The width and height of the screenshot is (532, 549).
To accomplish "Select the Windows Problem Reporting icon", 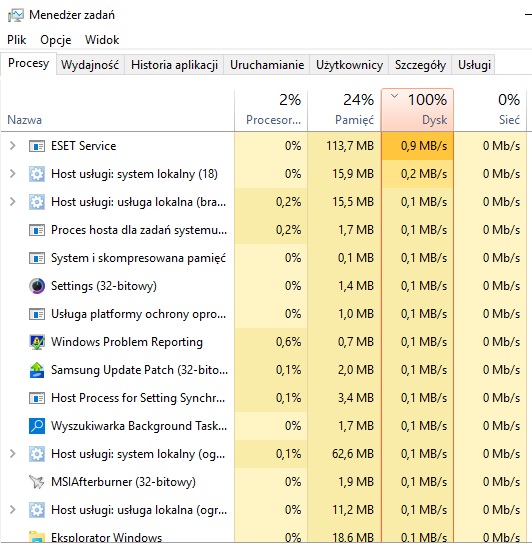I will (37, 342).
